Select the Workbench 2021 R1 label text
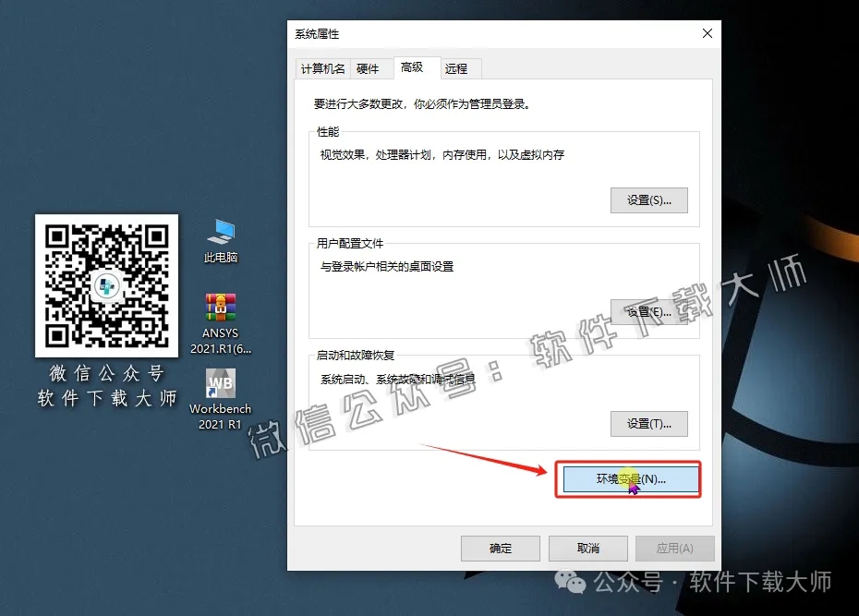This screenshot has width=859, height=616. (x=219, y=416)
